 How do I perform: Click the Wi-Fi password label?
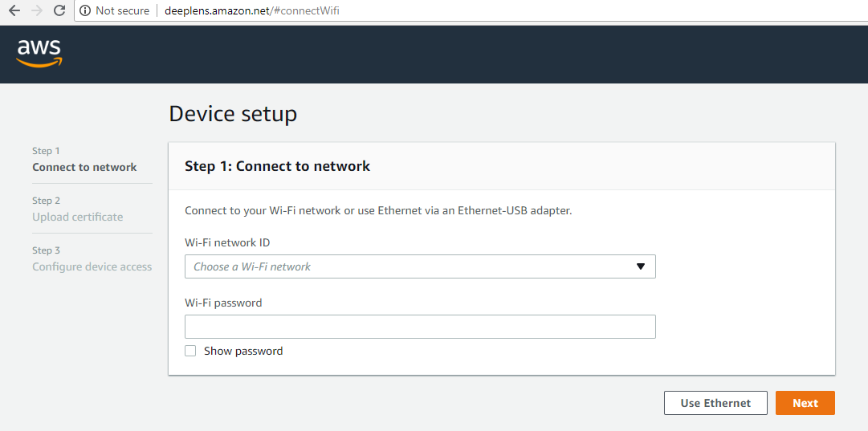(223, 303)
